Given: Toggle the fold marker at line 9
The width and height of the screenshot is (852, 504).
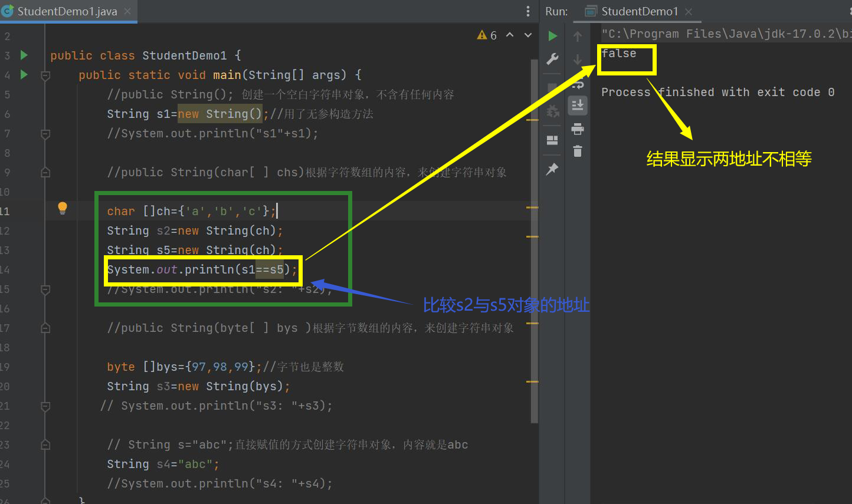Looking at the screenshot, I should coord(45,173).
